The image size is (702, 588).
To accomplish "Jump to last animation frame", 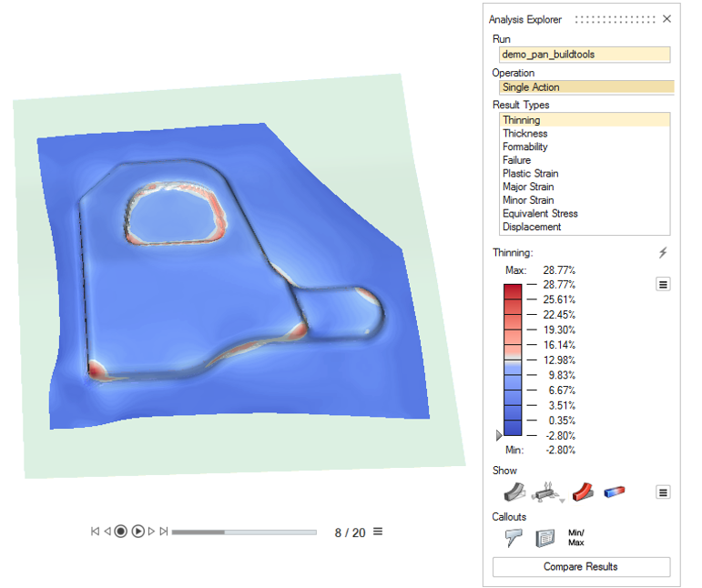I will tap(164, 532).
